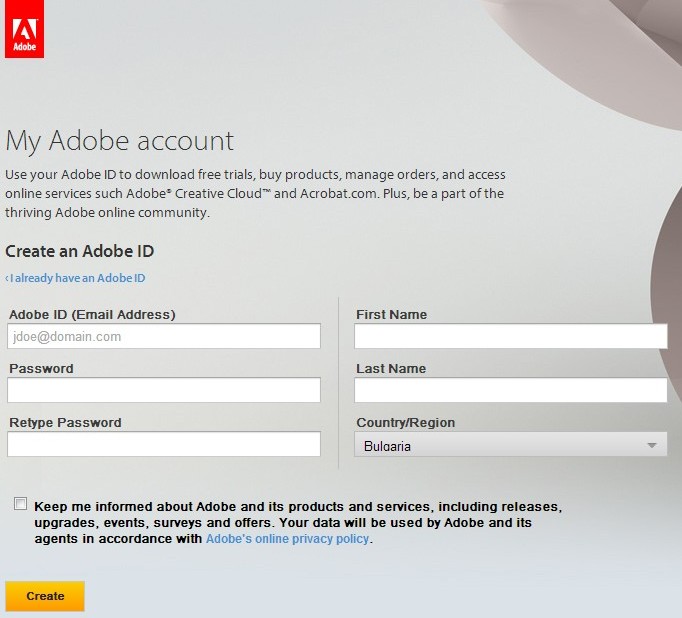This screenshot has height=618, width=682.
Task: Enable the 'Keep me informed' checkbox
Action: 20,504
